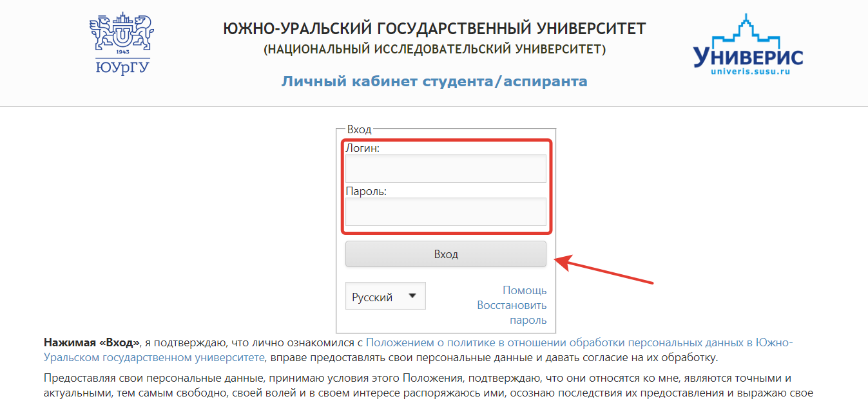Click the Личный кабинет студента/аспиранта heading

434,82
